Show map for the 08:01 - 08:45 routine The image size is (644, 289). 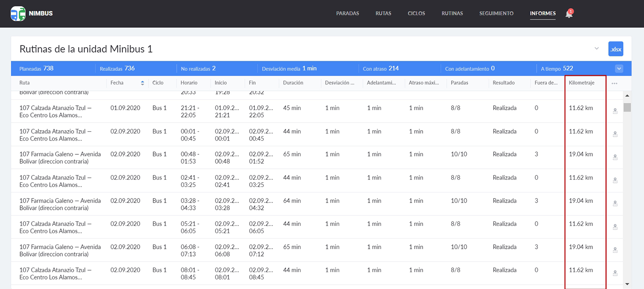(615, 273)
